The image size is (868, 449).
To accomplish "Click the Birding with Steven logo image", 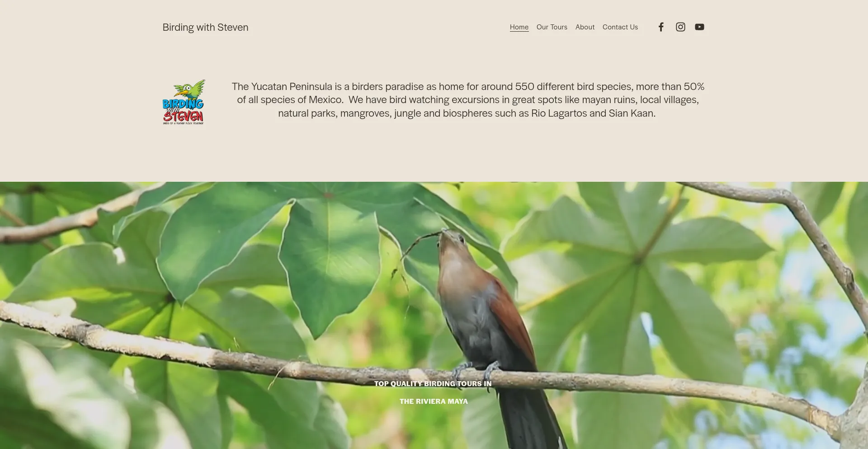I will pos(184,102).
